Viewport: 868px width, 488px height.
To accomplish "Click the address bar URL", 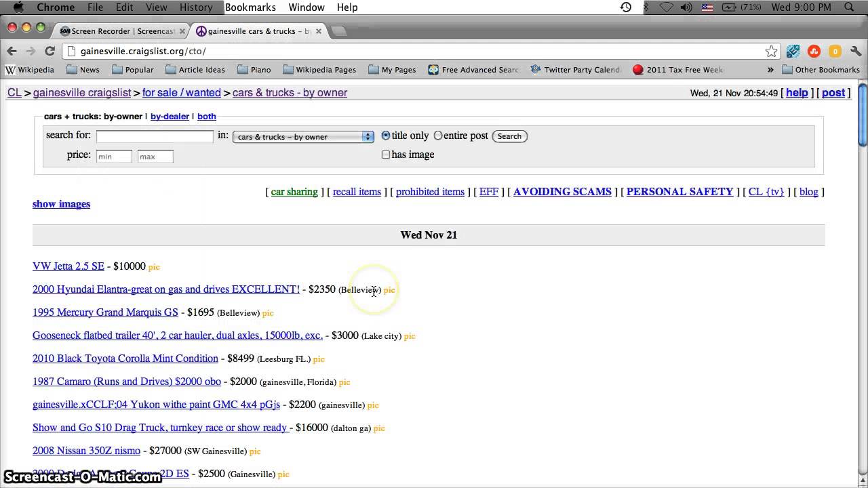I will pos(142,51).
